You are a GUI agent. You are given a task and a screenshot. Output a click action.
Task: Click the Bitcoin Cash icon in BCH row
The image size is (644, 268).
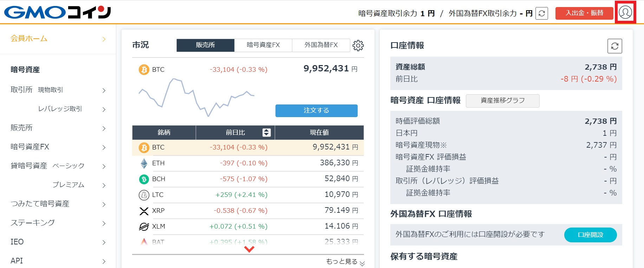click(x=144, y=179)
